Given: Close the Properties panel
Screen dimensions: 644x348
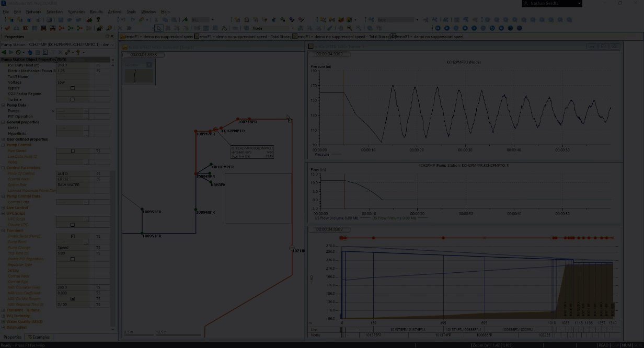Looking at the screenshot, I should pos(112,37).
